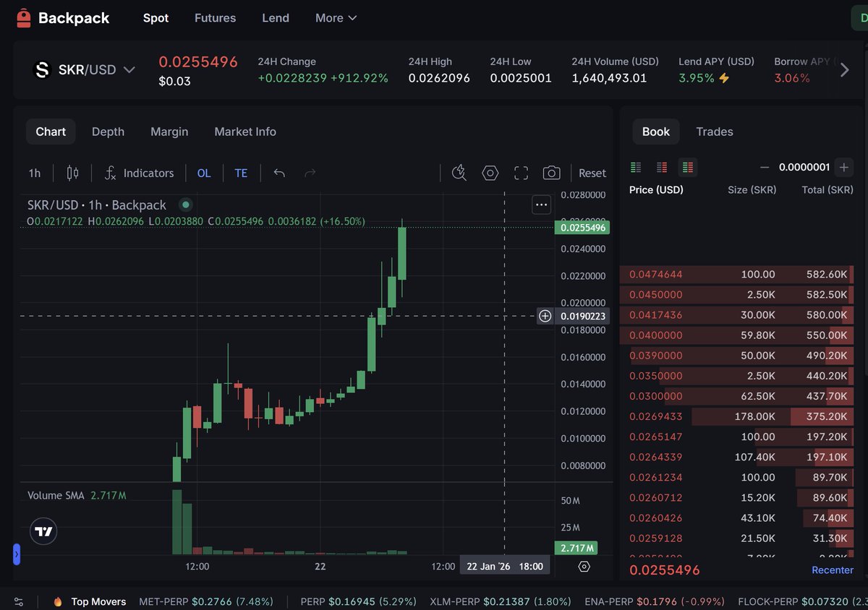868x610 pixels.
Task: Open quick search lightning icon
Action: [459, 173]
